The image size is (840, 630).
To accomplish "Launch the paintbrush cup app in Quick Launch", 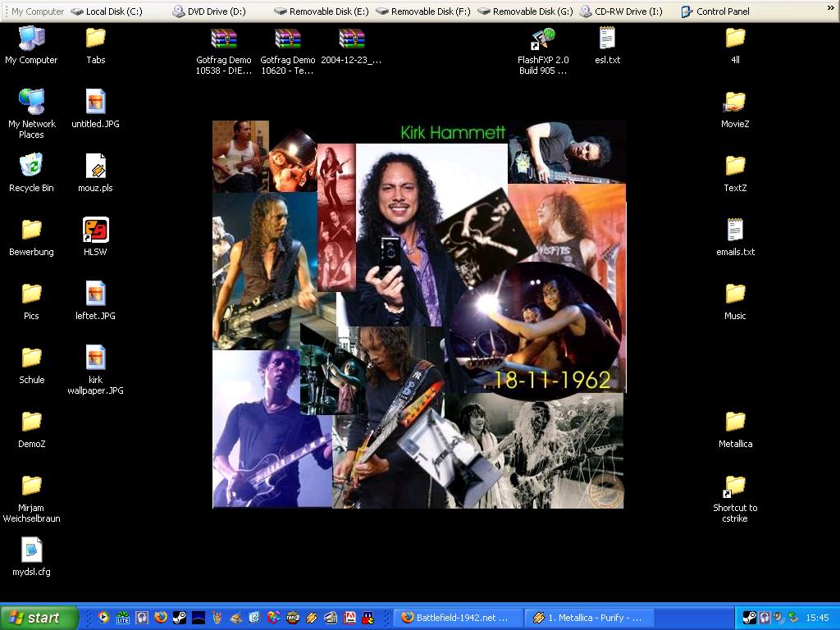I will pos(217,618).
